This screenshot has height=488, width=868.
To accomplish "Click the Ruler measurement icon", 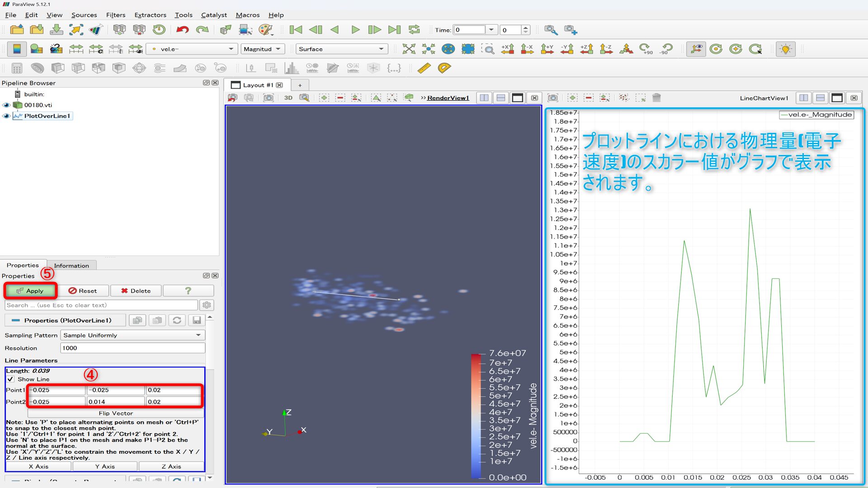I will click(x=424, y=68).
